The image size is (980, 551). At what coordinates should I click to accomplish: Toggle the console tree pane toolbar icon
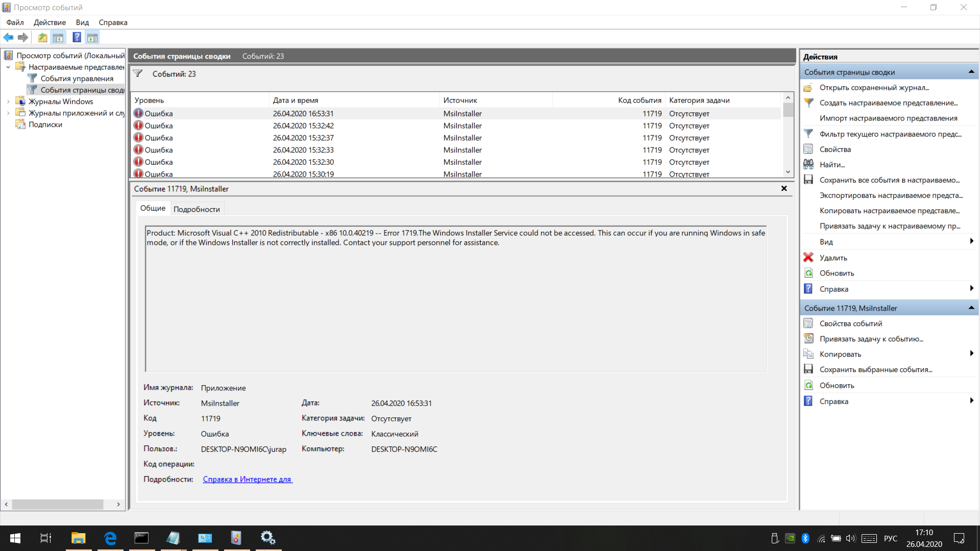click(58, 37)
